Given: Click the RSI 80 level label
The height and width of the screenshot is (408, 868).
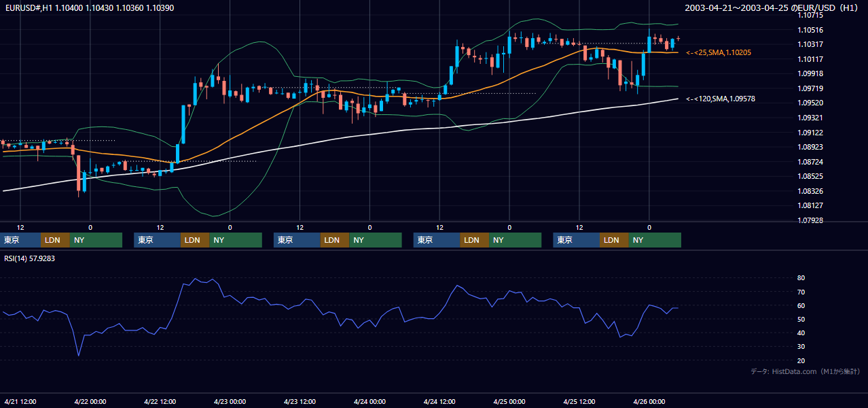Looking at the screenshot, I should (801, 278).
